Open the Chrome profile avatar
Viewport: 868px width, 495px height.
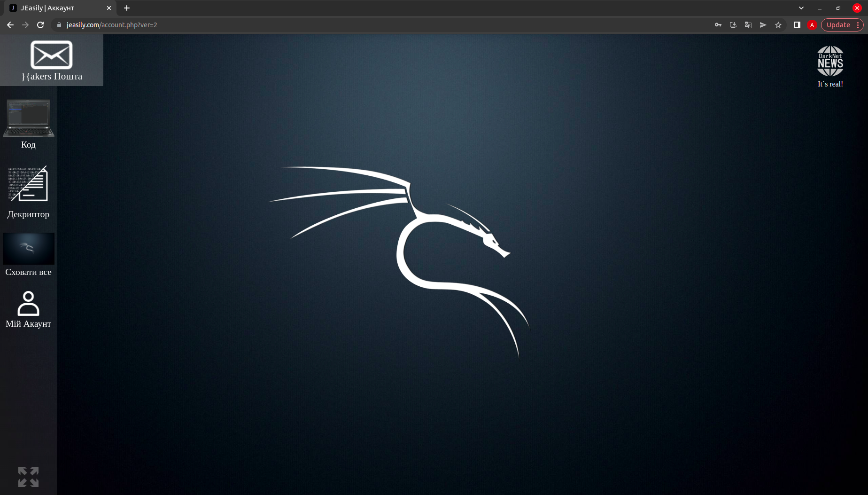[812, 25]
